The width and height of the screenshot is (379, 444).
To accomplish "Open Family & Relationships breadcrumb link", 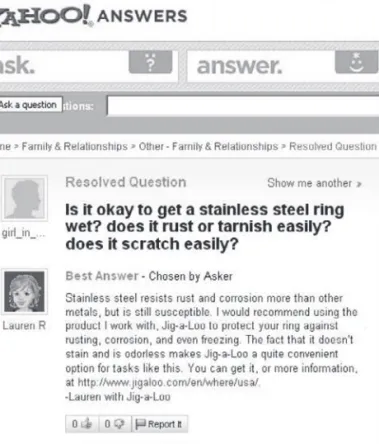I will 75,146.
